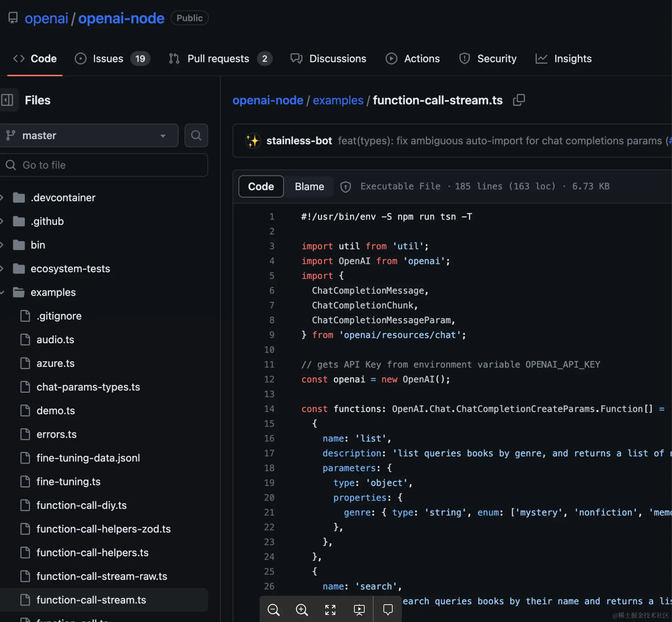Screen dimensions: 672x622
Task: Switch to the Code tab
Action: [35, 58]
